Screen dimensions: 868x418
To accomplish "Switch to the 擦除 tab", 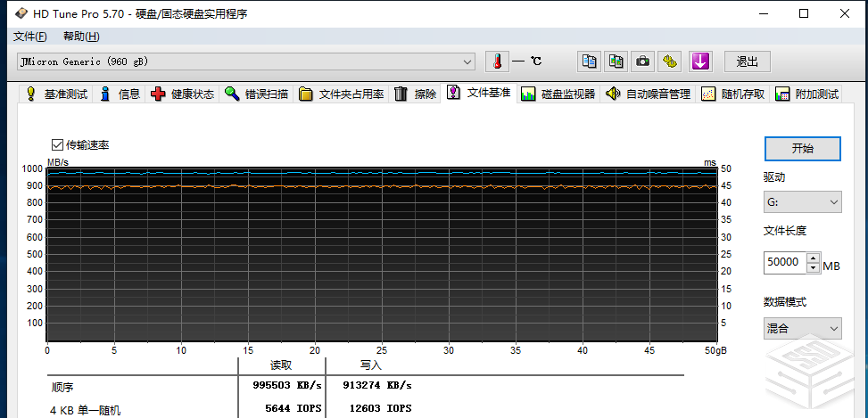I will click(x=415, y=94).
